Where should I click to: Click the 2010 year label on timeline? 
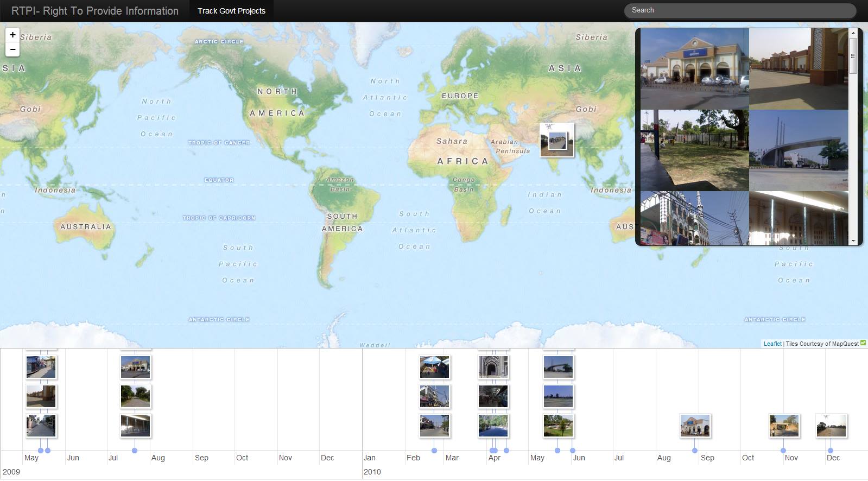(372, 472)
